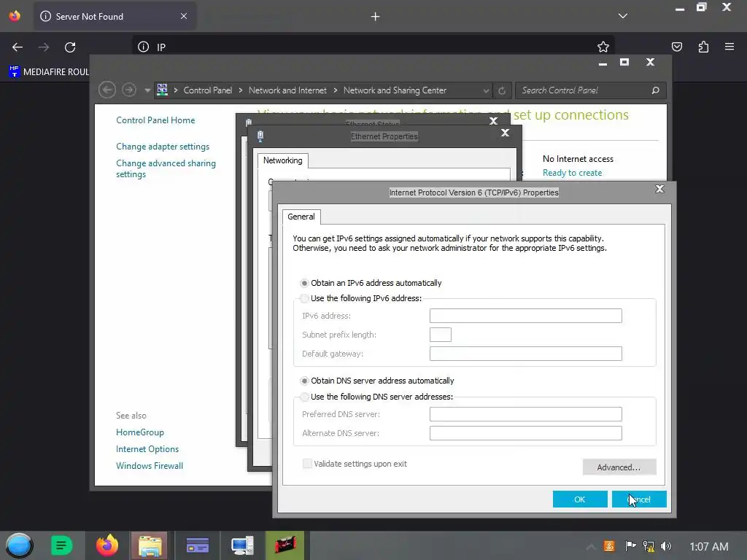The height and width of the screenshot is (560, 747).
Task: Click Control Panel forward navigation button
Action: tap(128, 90)
